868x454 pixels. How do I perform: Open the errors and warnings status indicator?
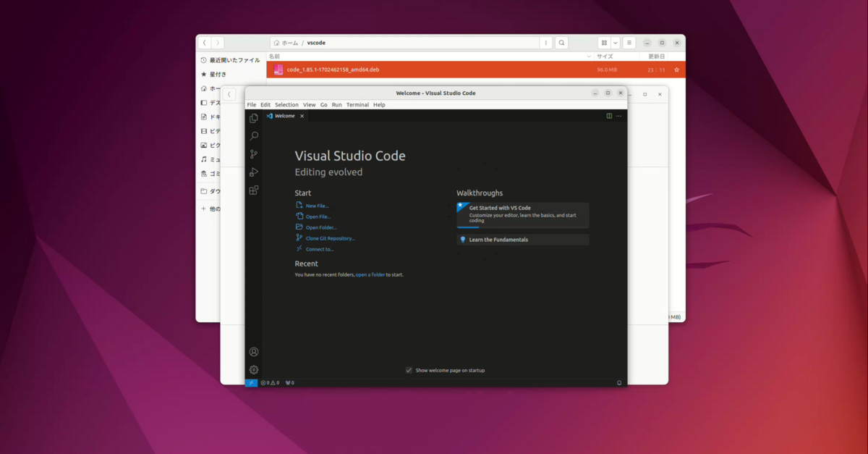tap(270, 382)
